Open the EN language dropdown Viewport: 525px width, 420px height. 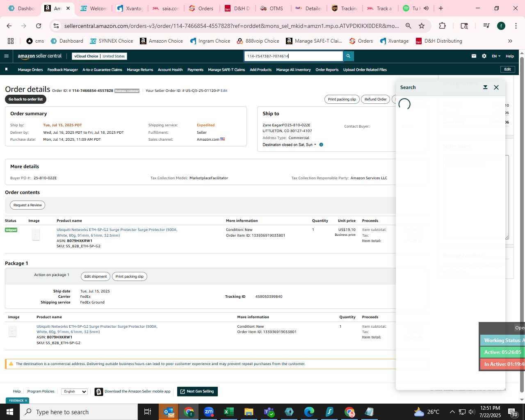click(x=496, y=56)
